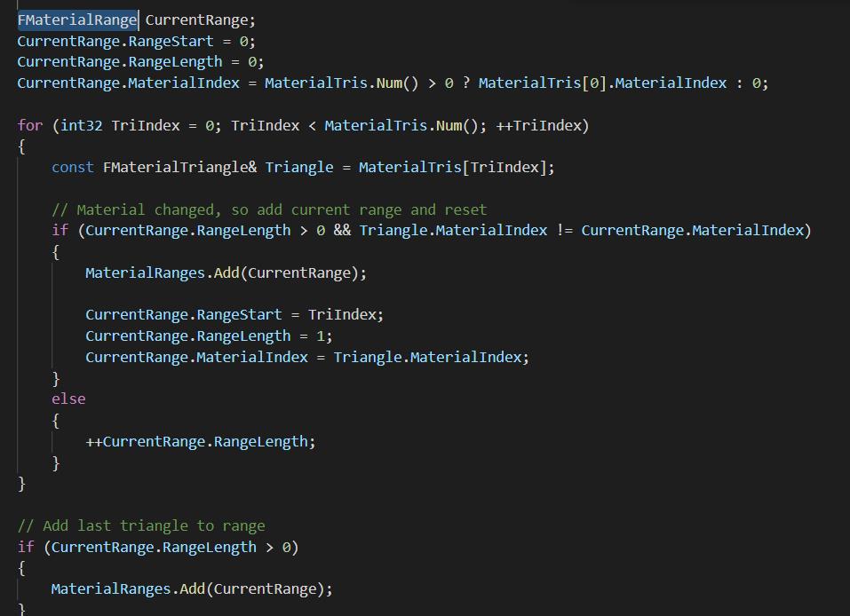Click the 'const' keyword on the Triangle declaration
This screenshot has width=850, height=616.
pyautogui.click(x=73, y=168)
